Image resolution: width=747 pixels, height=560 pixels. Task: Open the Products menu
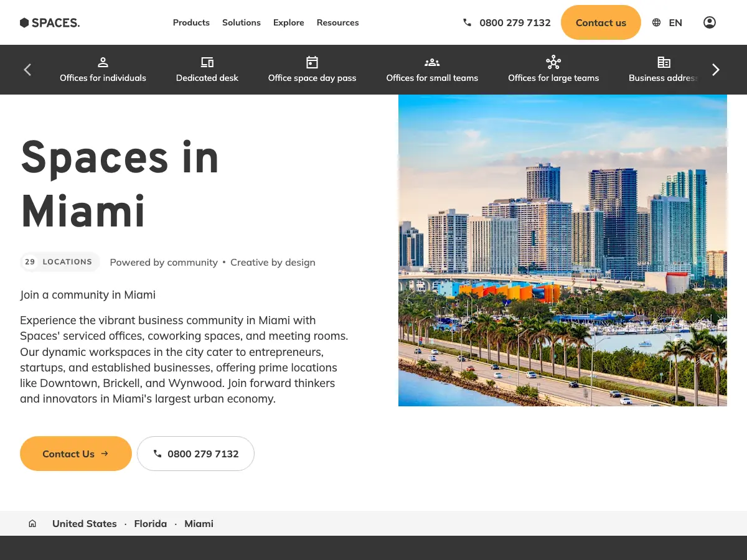point(191,22)
